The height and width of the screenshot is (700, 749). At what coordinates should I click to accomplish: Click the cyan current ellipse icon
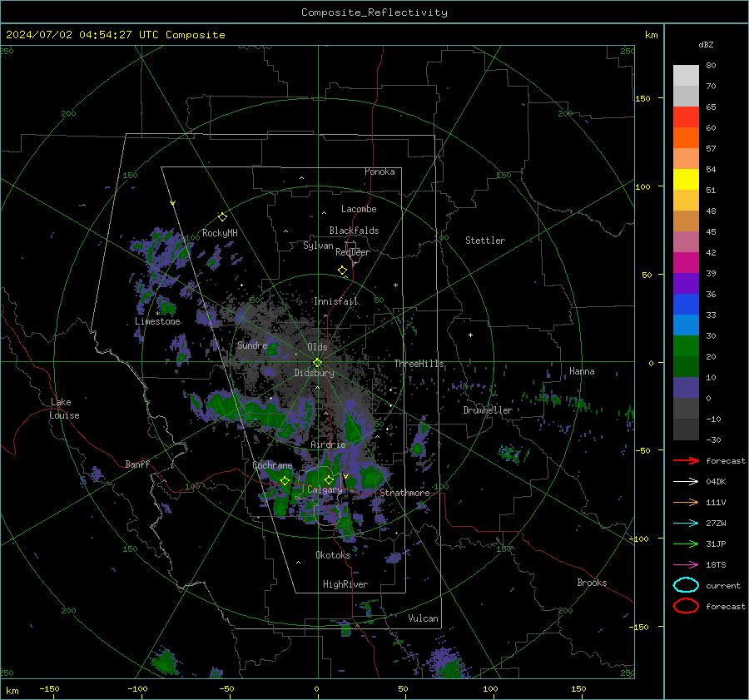click(x=686, y=585)
